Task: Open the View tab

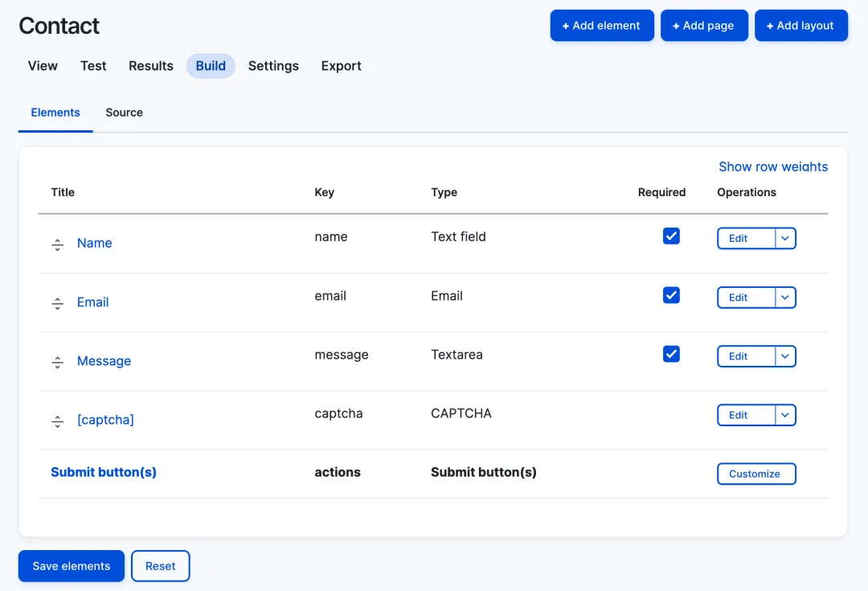Action: [43, 66]
